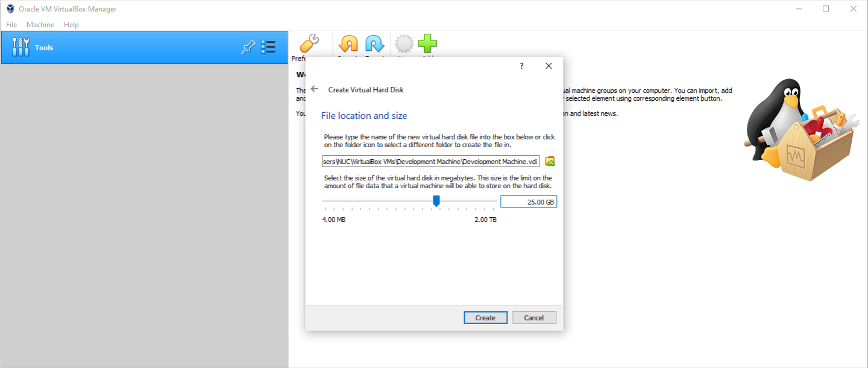Click the Create Virtual Hard Disk title text
The image size is (868, 368).
pos(366,89)
